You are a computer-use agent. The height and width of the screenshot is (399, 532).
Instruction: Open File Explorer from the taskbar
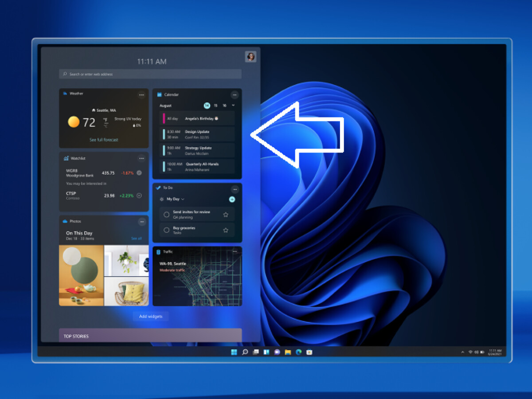[288, 352]
